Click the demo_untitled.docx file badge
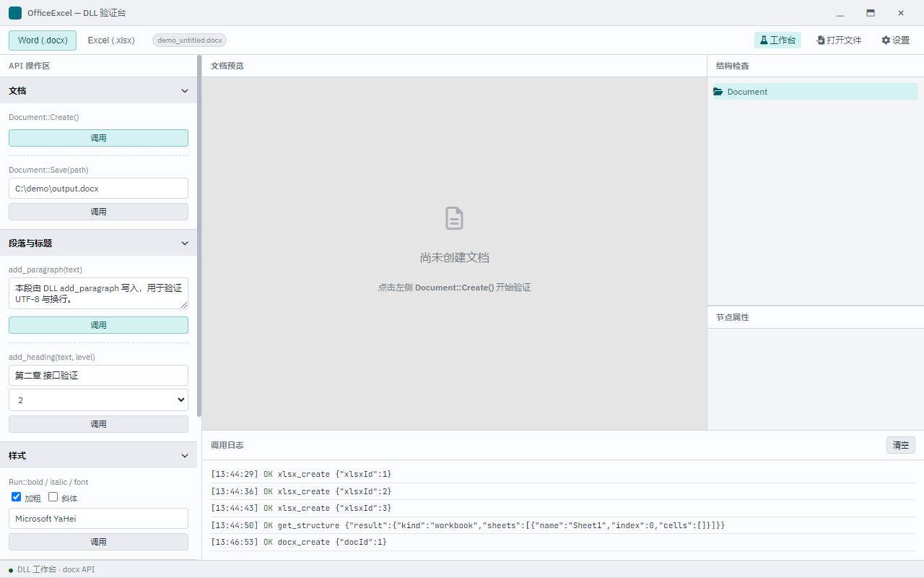The image size is (924, 578). pyautogui.click(x=190, y=40)
